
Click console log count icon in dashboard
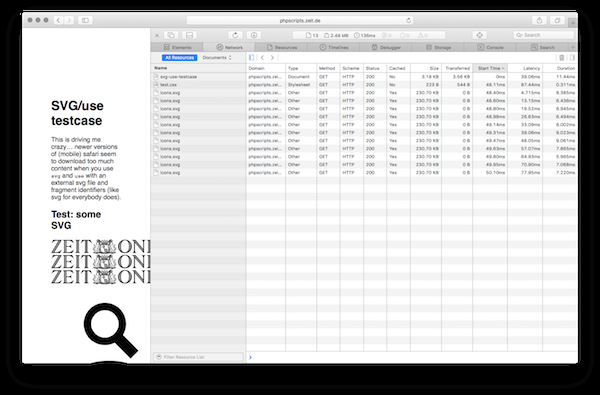(387, 35)
